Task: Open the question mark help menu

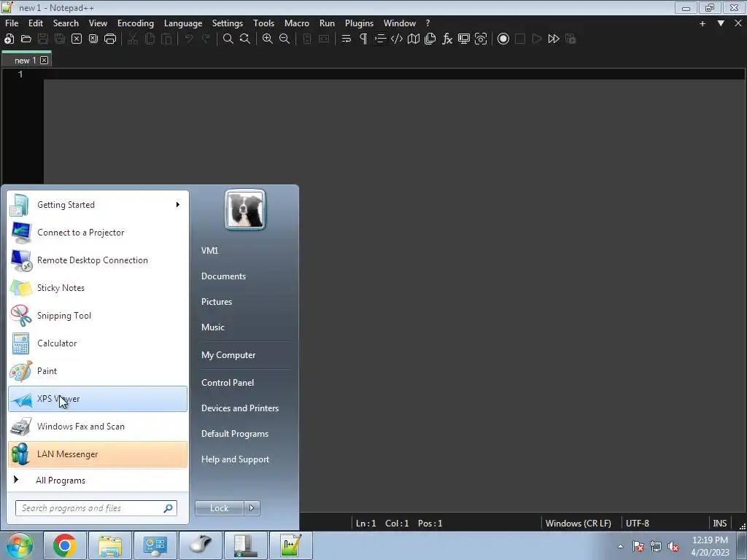Action: coord(427,23)
